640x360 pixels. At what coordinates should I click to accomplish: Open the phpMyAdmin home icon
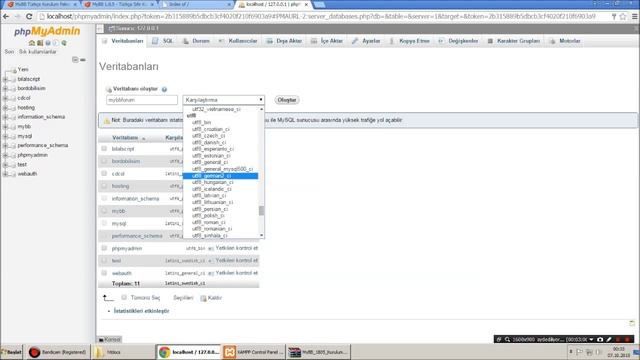click(x=32, y=43)
